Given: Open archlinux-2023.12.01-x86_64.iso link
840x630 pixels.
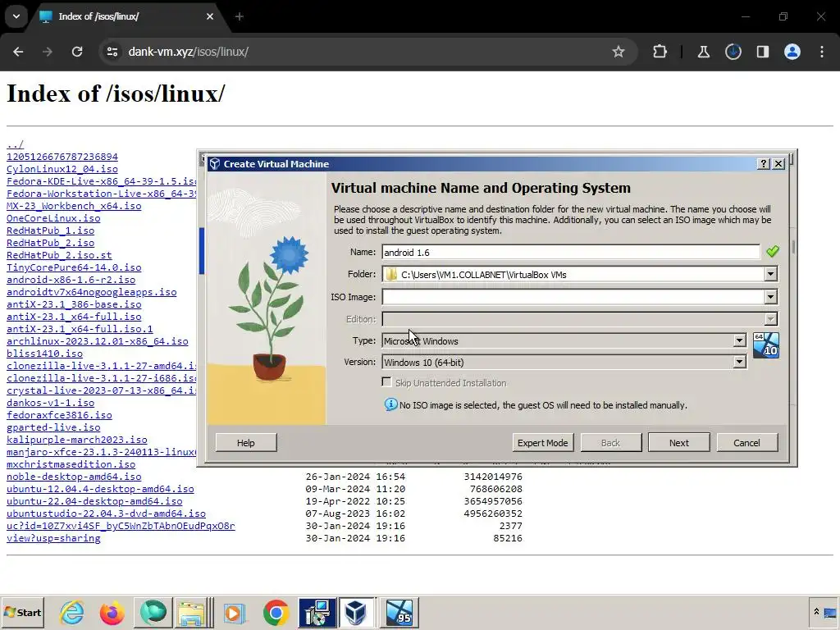Looking at the screenshot, I should point(97,341).
